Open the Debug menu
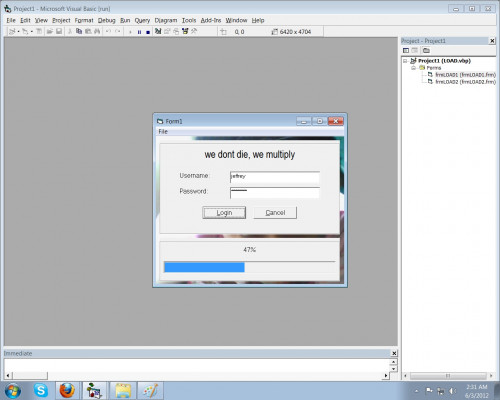This screenshot has width=500, height=400. [106, 20]
